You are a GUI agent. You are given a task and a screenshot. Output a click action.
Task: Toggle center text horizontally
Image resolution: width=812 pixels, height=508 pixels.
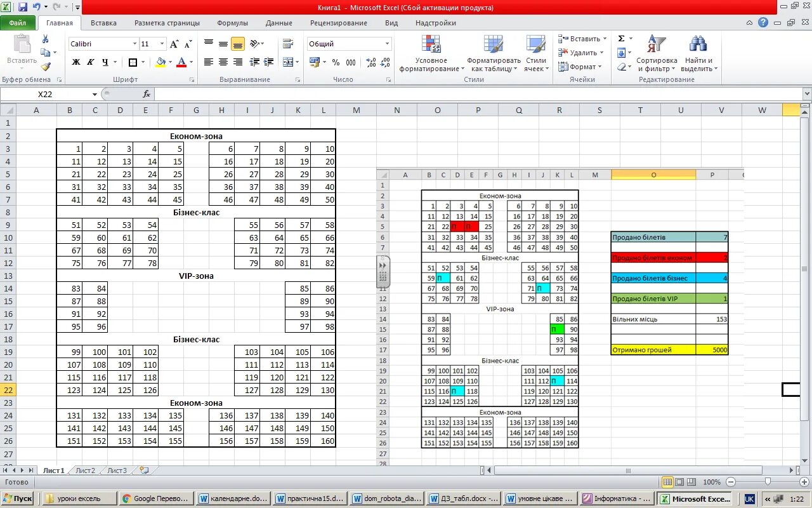pyautogui.click(x=223, y=62)
